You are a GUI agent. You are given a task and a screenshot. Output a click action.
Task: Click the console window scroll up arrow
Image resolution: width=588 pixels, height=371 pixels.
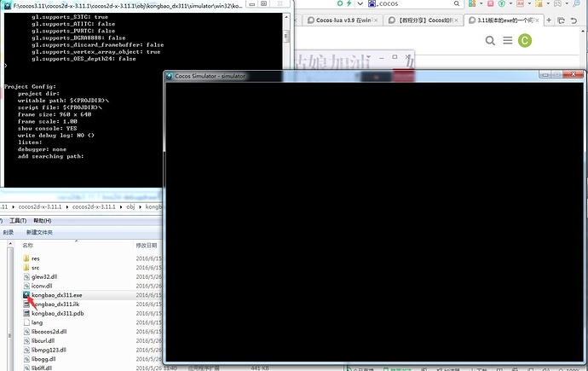tap(286, 17)
